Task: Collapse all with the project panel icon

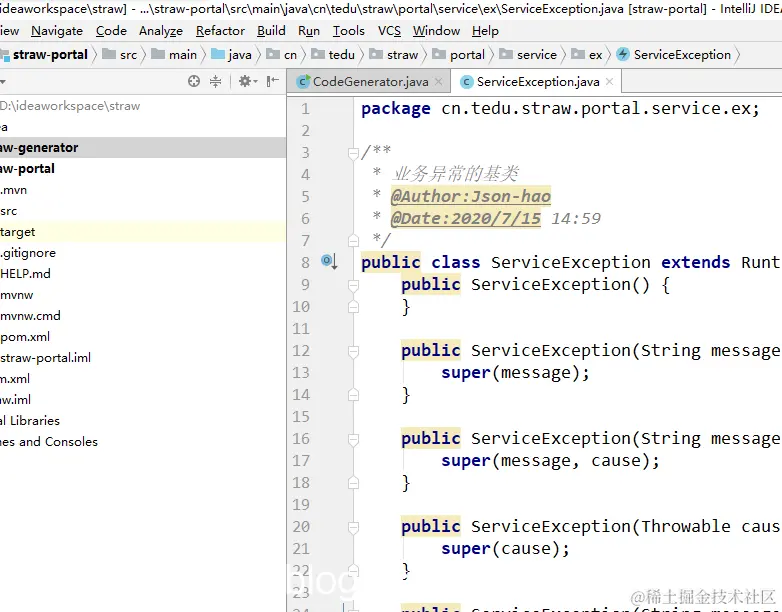Action: pos(215,81)
